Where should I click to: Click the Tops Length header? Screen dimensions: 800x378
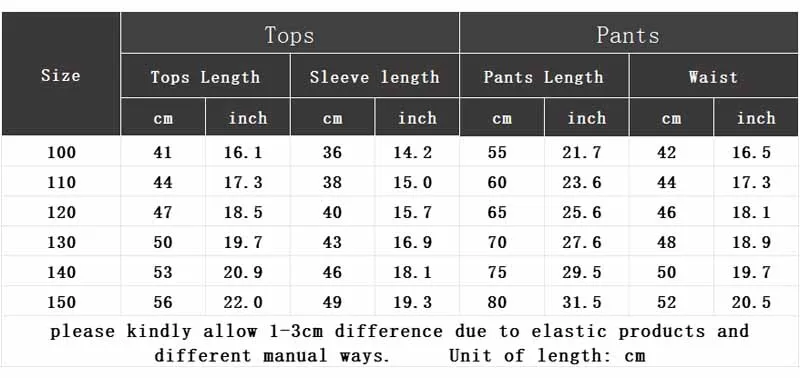[205, 76]
